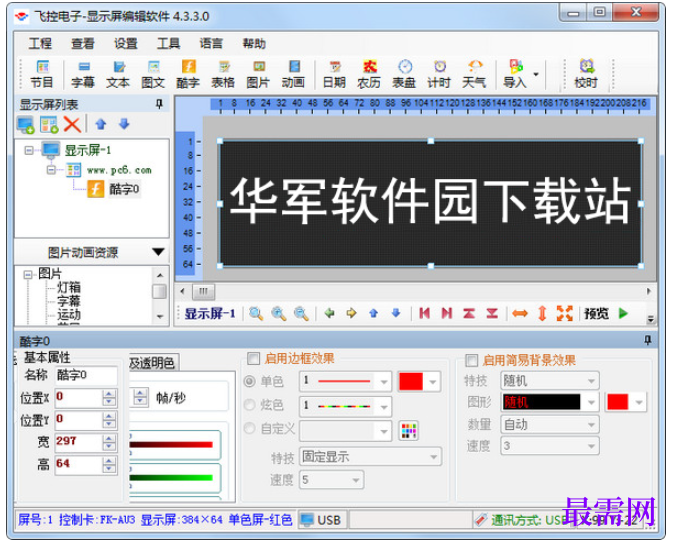Click the USB status button
Image resolution: width=674 pixels, height=543 pixels.
coord(322,520)
